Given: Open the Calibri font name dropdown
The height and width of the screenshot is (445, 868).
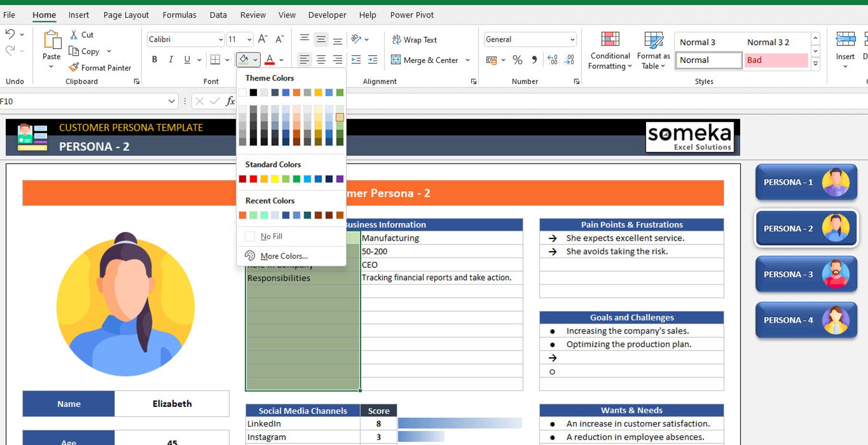Looking at the screenshot, I should [221, 39].
